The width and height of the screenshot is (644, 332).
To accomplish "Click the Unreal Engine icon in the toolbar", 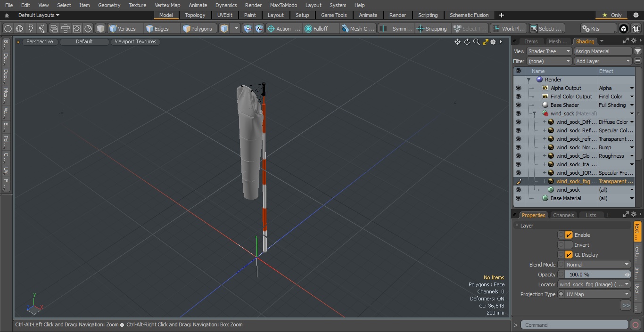I will point(636,29).
